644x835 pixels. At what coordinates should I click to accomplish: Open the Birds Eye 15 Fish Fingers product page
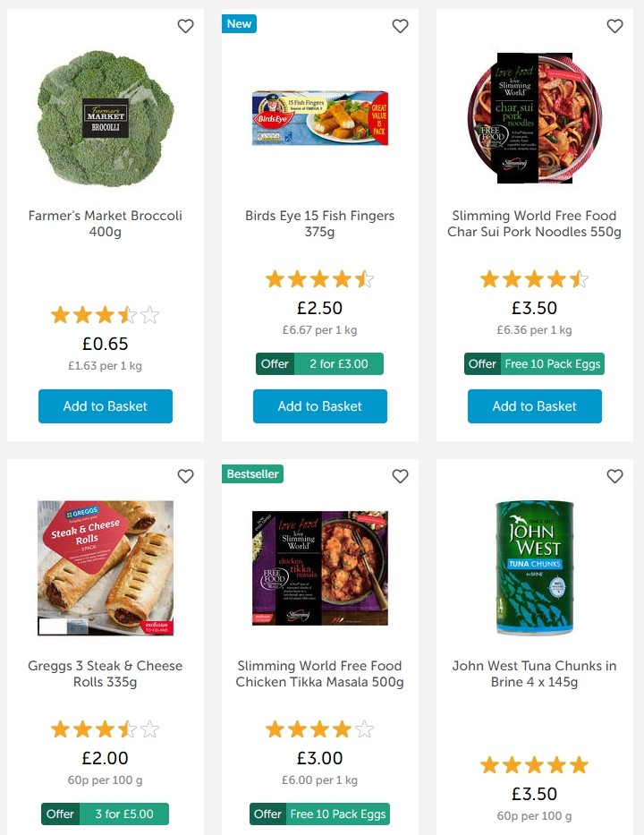pos(319,223)
